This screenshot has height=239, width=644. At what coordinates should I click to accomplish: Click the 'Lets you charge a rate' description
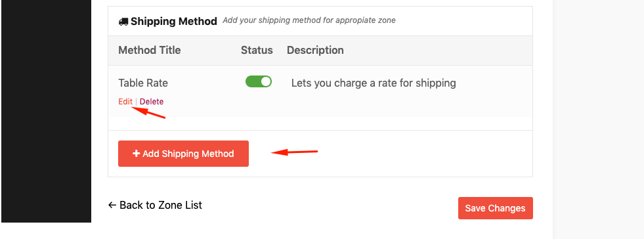(x=374, y=83)
